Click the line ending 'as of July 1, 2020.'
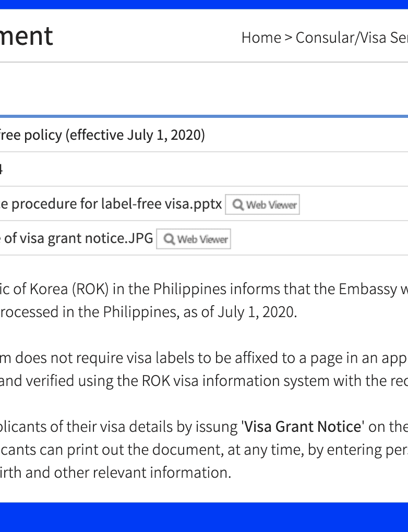This screenshot has height=532, width=408. 148,312
